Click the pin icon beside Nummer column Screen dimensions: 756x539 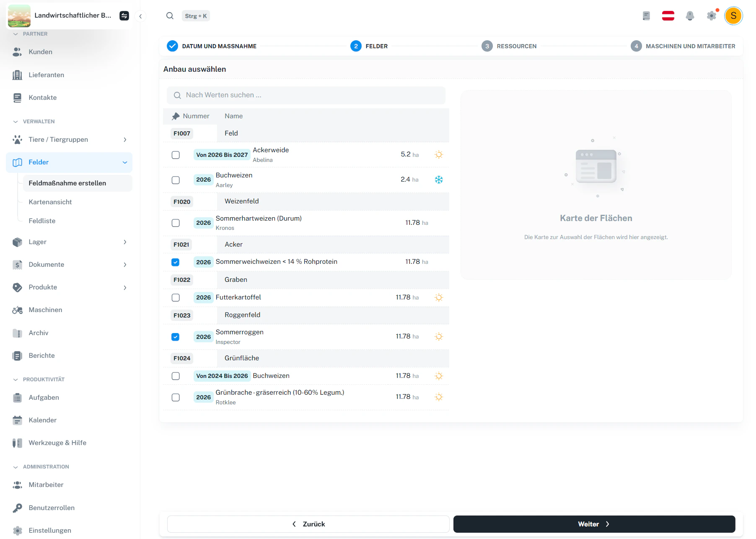[176, 116]
